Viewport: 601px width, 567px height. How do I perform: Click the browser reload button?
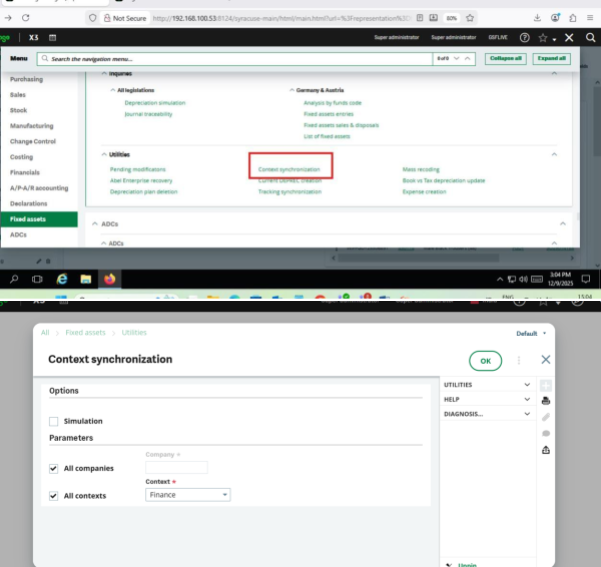coord(25,18)
